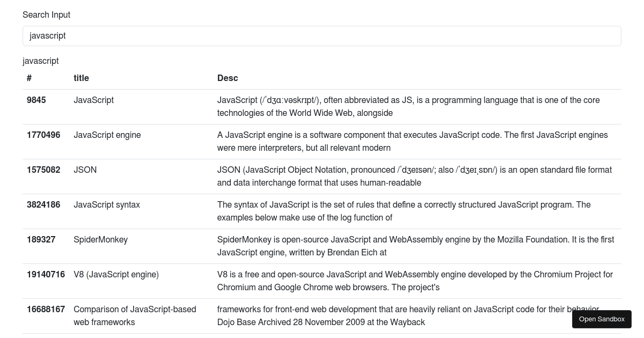644x338 pixels.
Task: Click the Open Sandbox button
Action: (x=602, y=319)
